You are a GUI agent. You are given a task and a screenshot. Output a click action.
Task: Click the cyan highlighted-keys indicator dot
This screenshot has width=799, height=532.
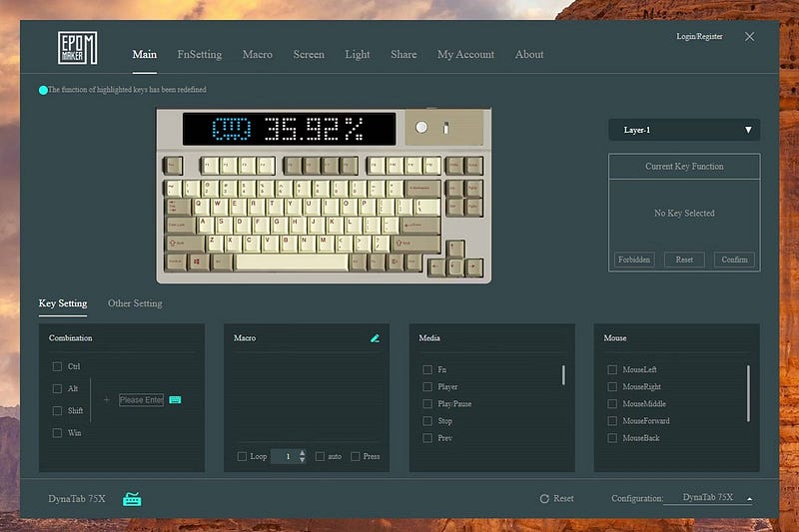click(43, 90)
